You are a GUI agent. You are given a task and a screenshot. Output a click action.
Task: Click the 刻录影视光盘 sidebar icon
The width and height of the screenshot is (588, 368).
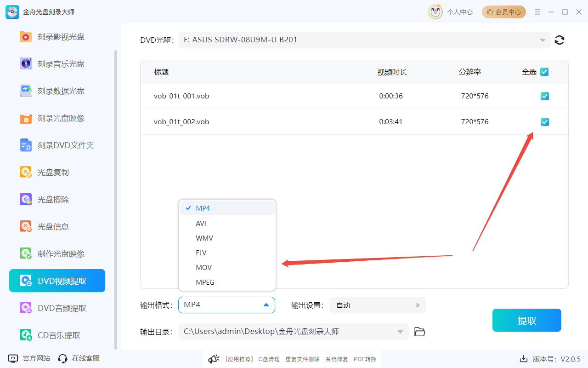point(26,37)
